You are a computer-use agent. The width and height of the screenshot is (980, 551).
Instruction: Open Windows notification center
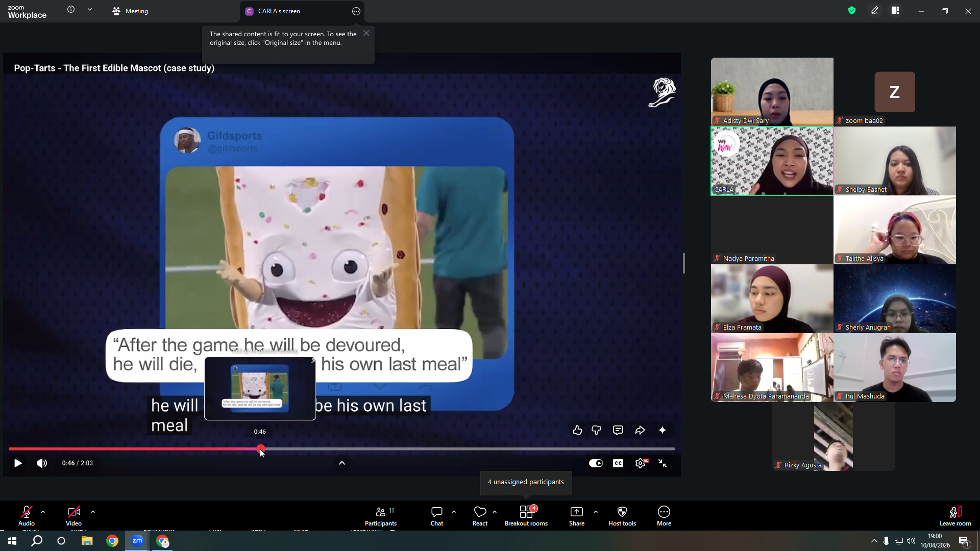964,541
